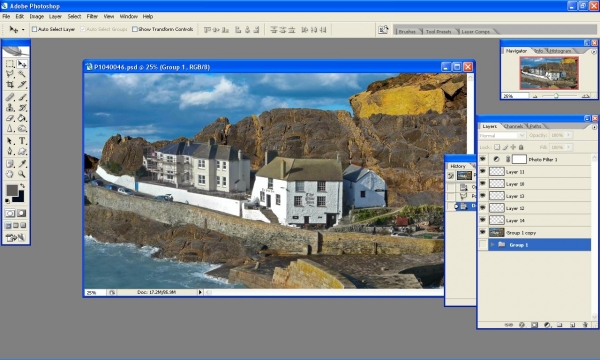
Task: Toggle lock transparent pixels
Action: [x=497, y=147]
